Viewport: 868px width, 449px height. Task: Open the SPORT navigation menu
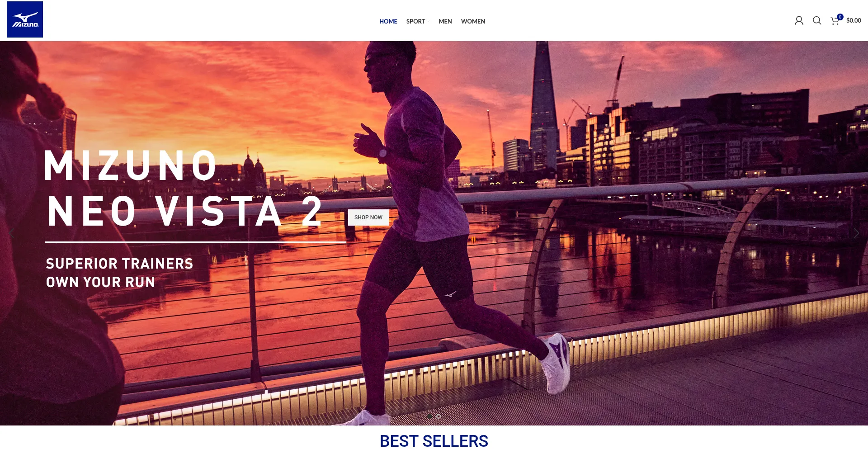(x=415, y=21)
